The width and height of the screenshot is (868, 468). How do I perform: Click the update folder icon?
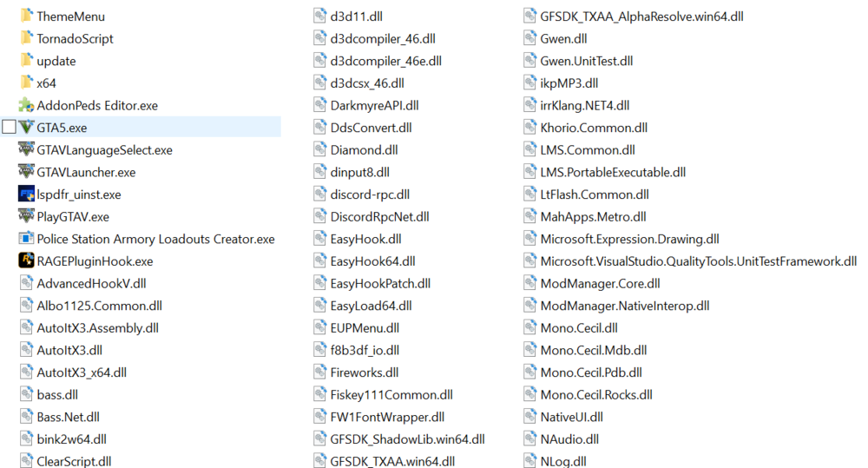pyautogui.click(x=26, y=60)
